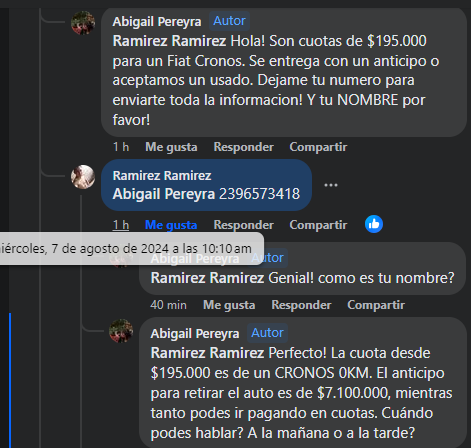
Task: Click the Ramirez Ramirez mention in the Hola comment
Action: [169, 41]
